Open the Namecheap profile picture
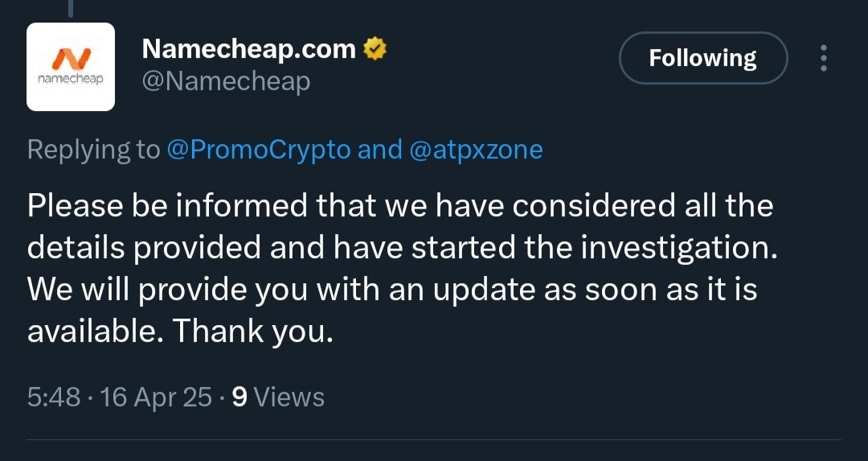The height and width of the screenshot is (461, 868). tap(71, 67)
